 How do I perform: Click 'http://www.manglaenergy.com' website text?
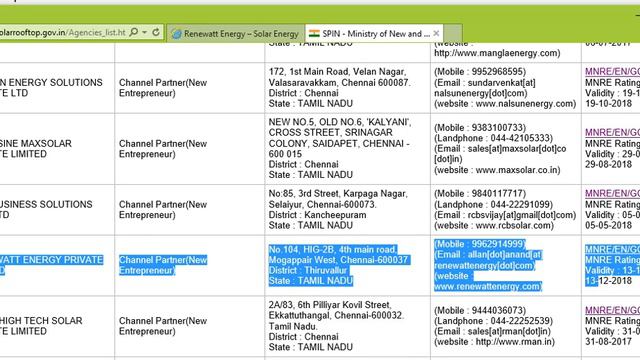(x=497, y=53)
